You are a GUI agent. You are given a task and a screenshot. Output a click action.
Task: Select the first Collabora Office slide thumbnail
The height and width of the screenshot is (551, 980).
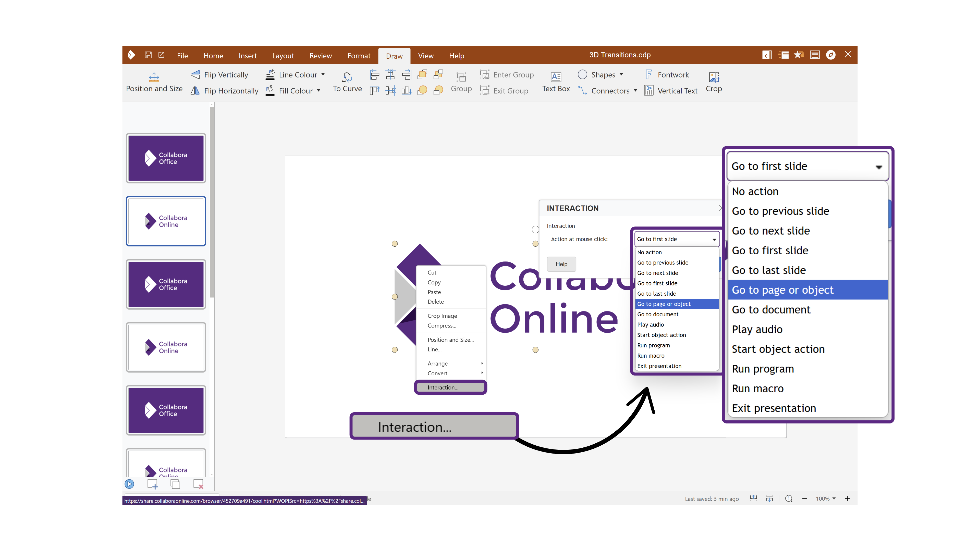(x=166, y=158)
